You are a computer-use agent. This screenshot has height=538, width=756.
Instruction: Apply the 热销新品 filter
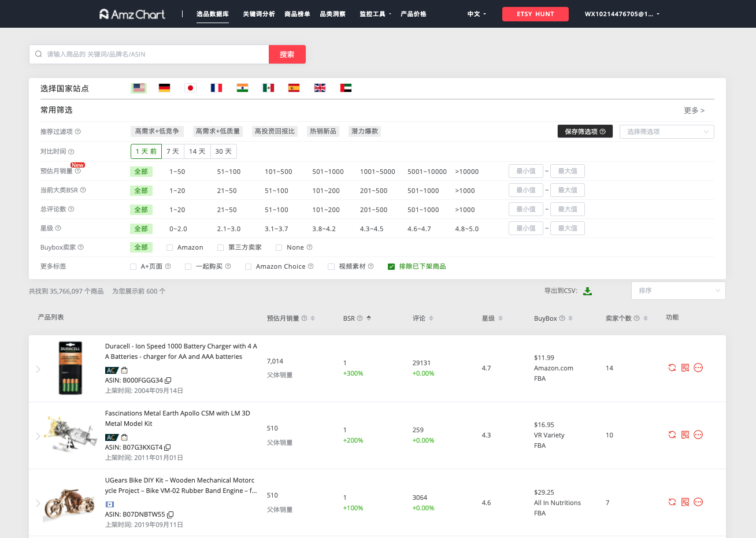point(323,131)
